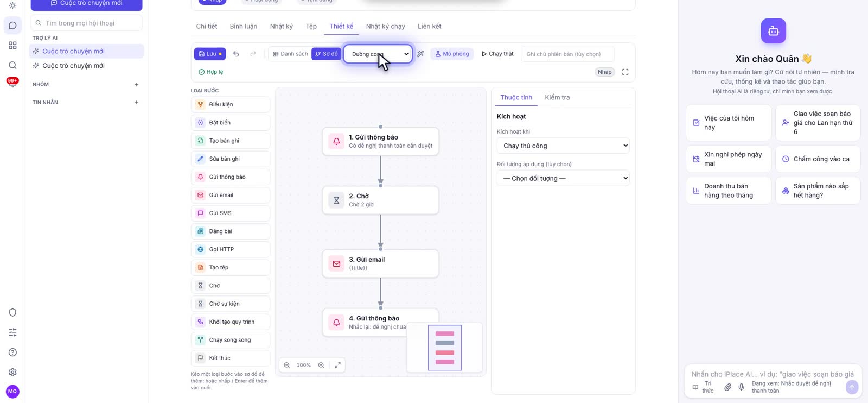The image size is (868, 403).
Task: Click the Ghi chú phiên bản input field
Action: click(x=567, y=54)
